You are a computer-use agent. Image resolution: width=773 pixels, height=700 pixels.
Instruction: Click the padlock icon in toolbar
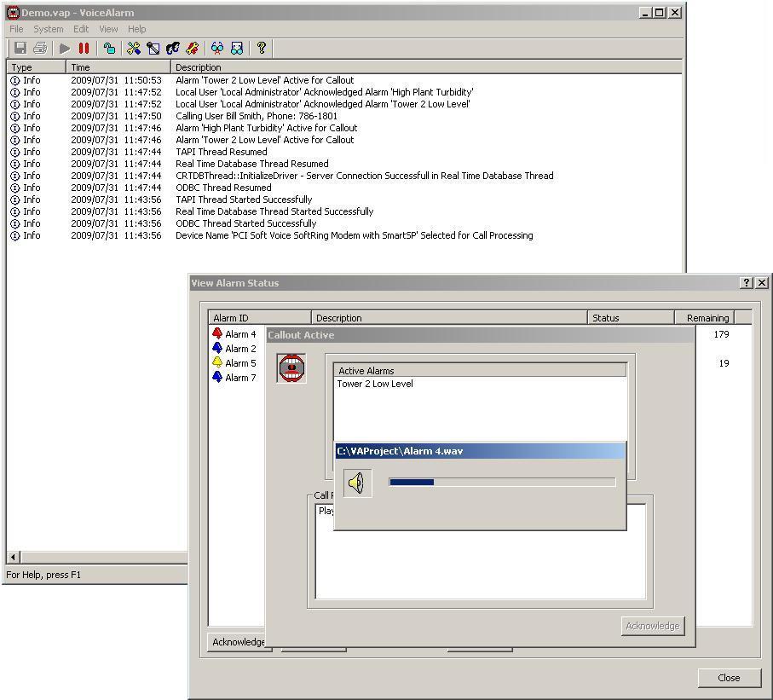click(x=109, y=49)
